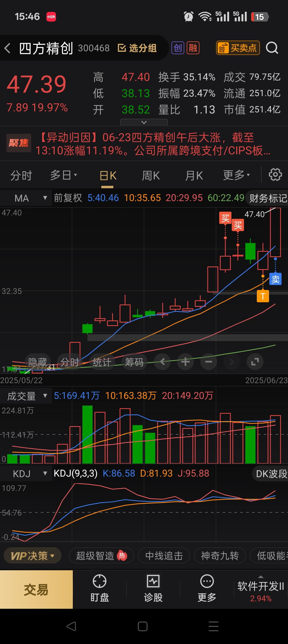Screen dimensions: 288x644
Task: Open the 更多 period dropdown
Action: [237, 175]
